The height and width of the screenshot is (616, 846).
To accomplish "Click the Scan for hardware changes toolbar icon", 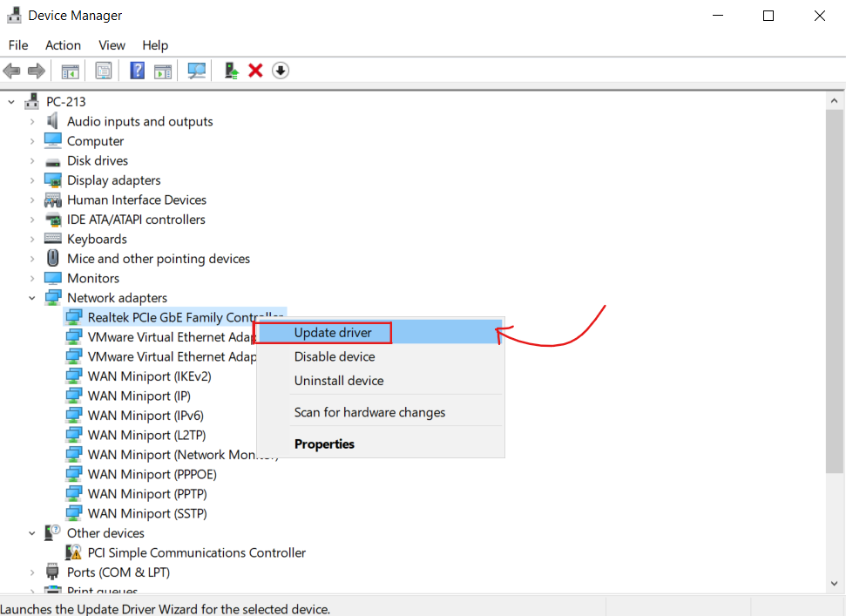I will [x=198, y=71].
